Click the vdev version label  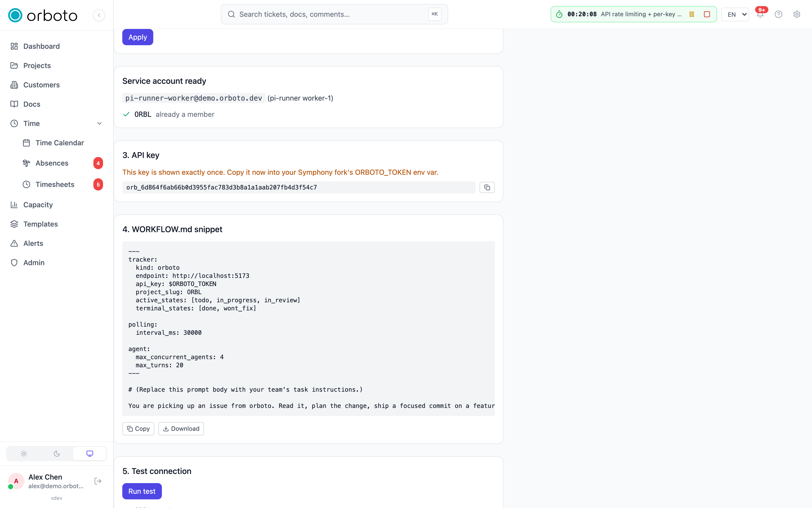(56, 498)
